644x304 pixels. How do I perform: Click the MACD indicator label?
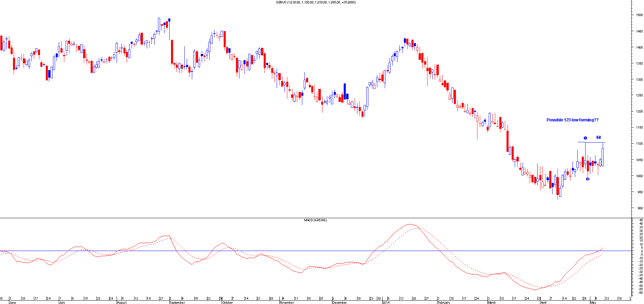point(315,220)
